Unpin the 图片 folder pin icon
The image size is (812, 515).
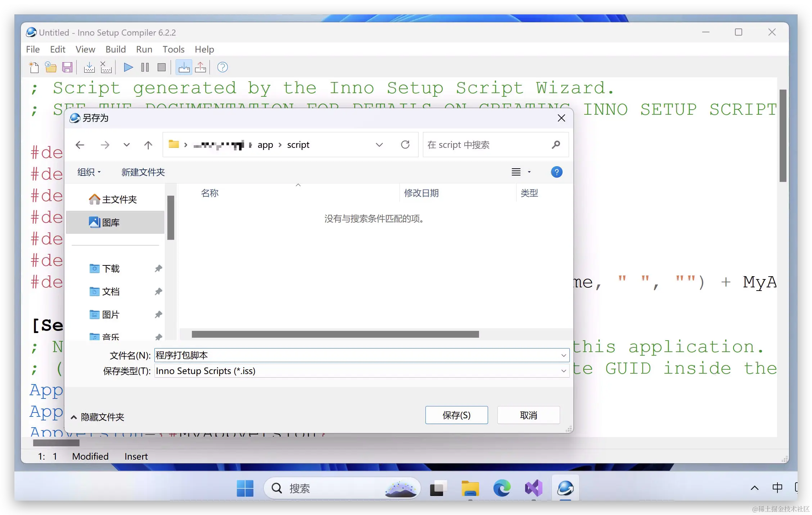pos(158,314)
